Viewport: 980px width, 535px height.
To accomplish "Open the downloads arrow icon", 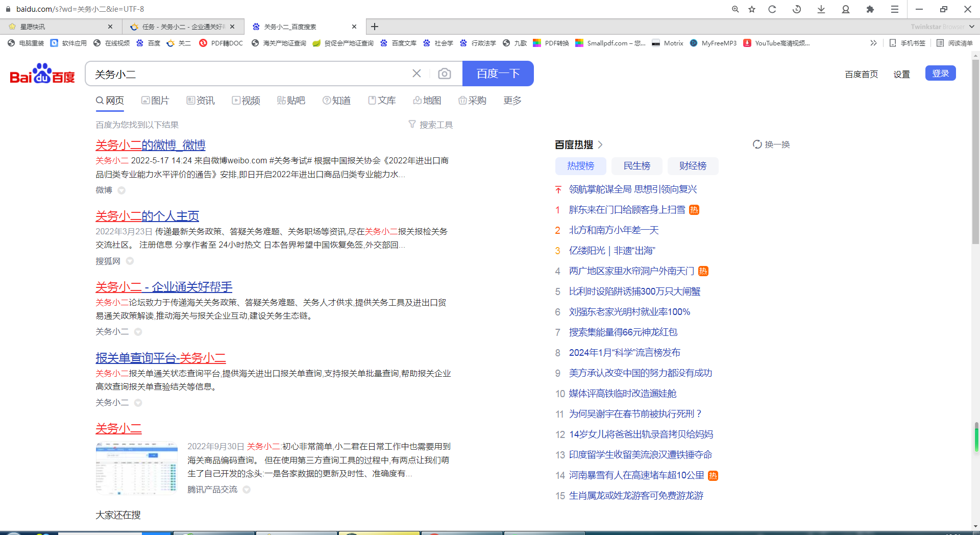I will pyautogui.click(x=821, y=9).
